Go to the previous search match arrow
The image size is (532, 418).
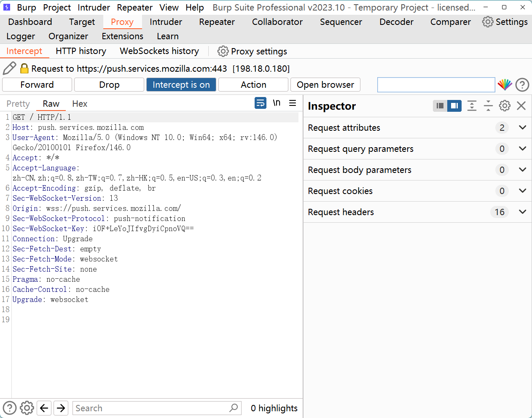click(x=44, y=408)
